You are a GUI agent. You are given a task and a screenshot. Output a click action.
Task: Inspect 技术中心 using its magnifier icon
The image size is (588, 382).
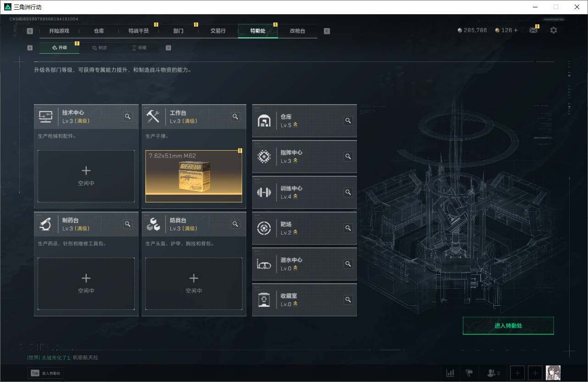tap(128, 117)
